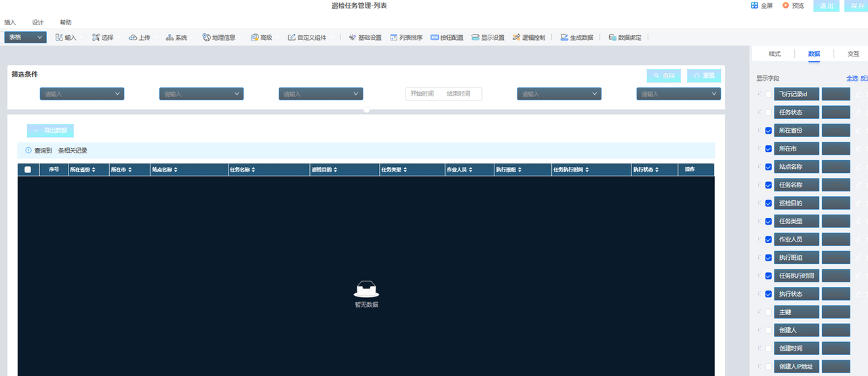The width and height of the screenshot is (868, 376).
Task: Click the 地理信息 globe icon
Action: (206, 37)
